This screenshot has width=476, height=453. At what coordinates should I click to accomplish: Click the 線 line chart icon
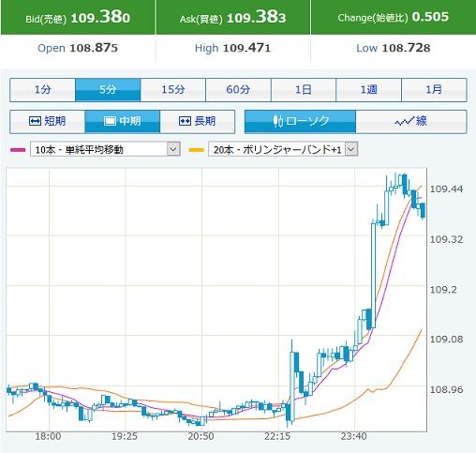[x=405, y=121]
